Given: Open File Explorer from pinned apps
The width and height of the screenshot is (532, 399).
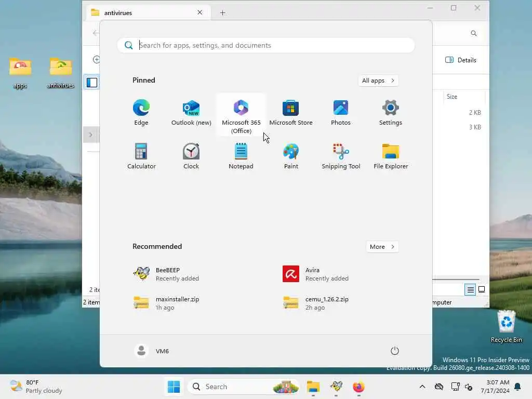Looking at the screenshot, I should [391, 156].
